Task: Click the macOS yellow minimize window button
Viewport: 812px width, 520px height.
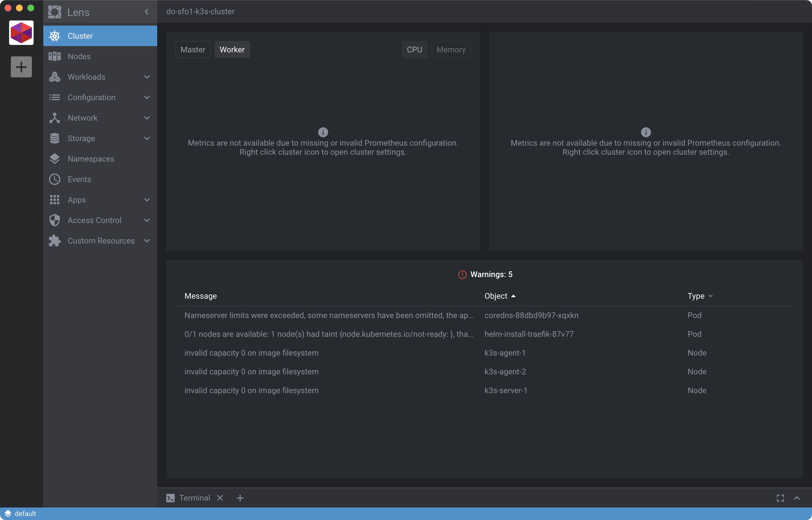Action: click(x=19, y=8)
